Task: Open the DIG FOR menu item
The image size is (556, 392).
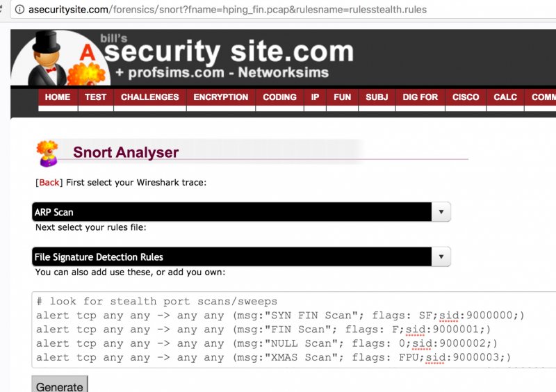Action: point(420,97)
